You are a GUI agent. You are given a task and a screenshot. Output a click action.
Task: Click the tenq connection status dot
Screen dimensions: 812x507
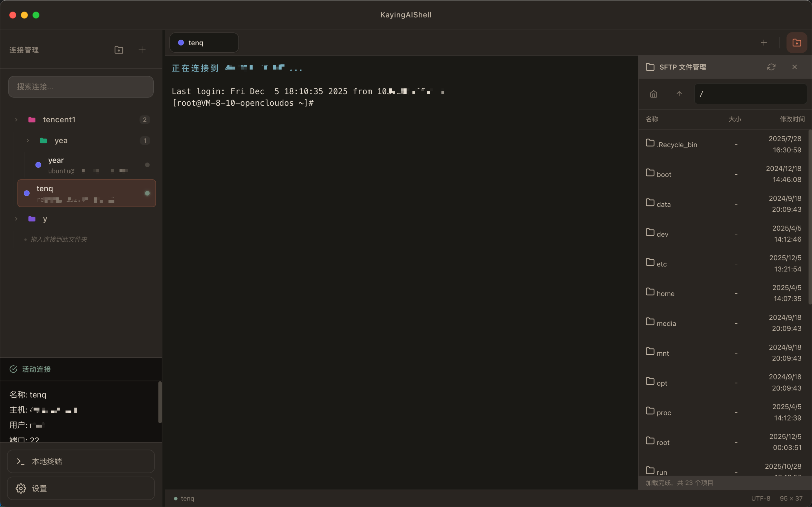[x=147, y=193]
